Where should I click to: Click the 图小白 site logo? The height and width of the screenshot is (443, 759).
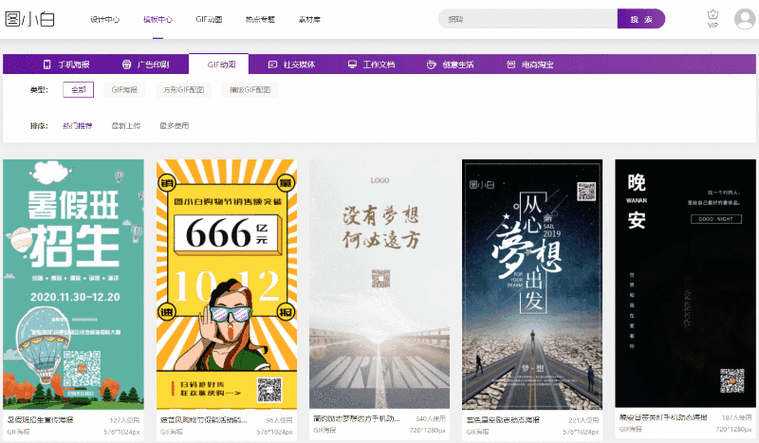tap(31, 19)
